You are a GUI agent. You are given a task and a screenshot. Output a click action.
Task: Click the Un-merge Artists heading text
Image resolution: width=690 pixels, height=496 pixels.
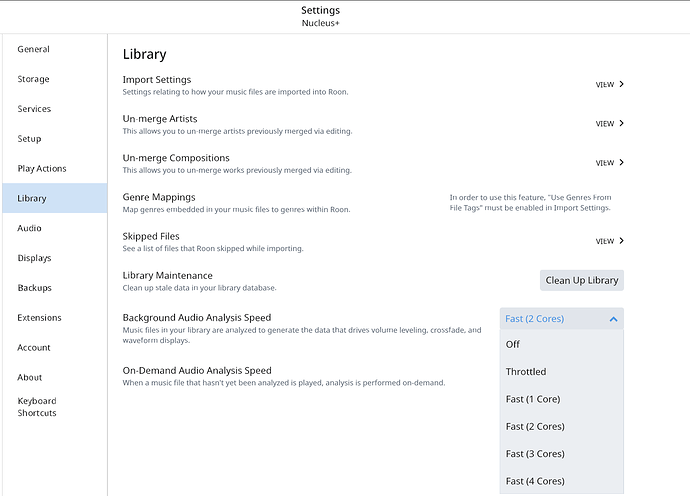(160, 119)
